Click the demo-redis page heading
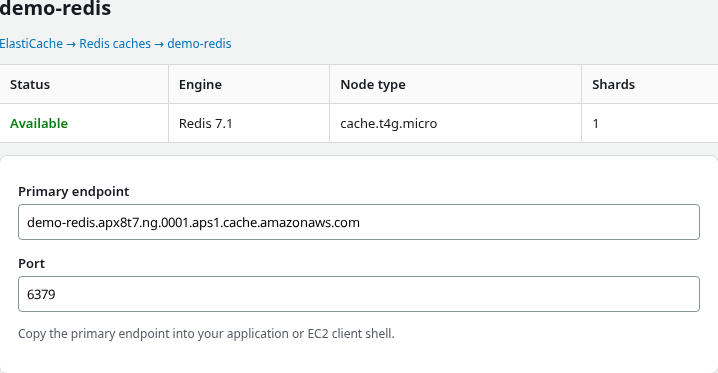Screen dimensions: 718x373 pos(55,8)
